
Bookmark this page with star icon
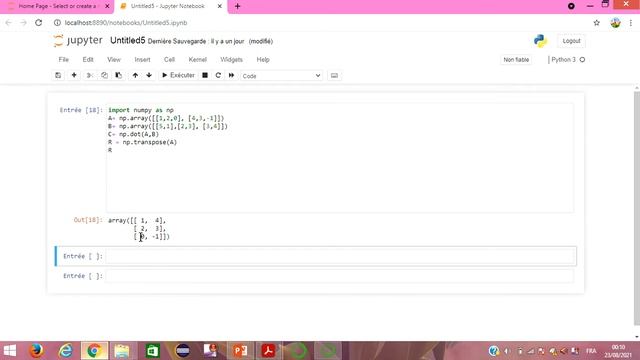pos(597,23)
